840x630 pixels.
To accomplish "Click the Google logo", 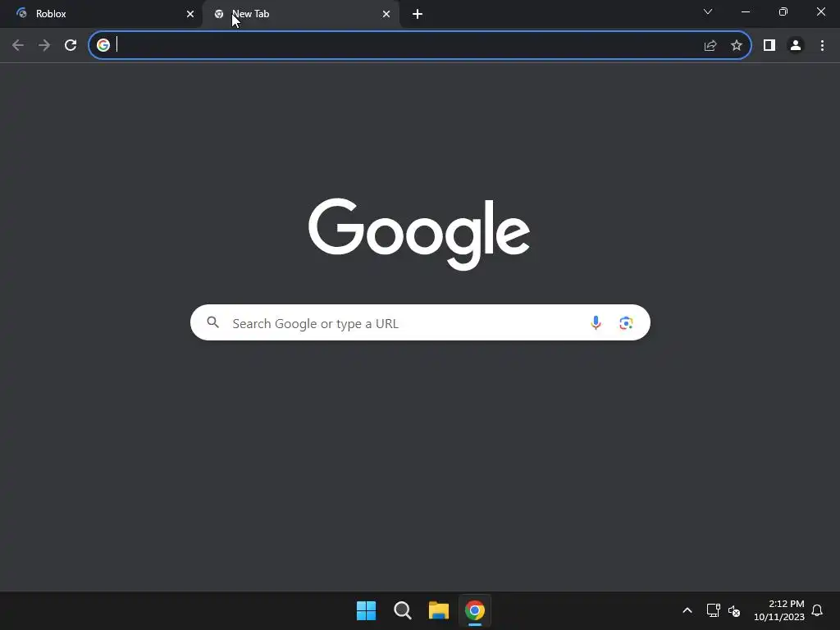I will coord(419,234).
